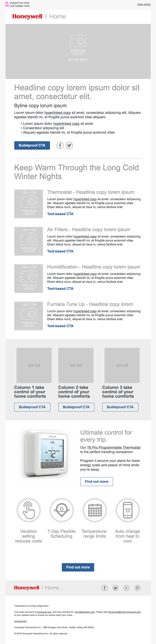Click the Auto change phone alarm icon
This screenshot has height=644, width=156.
click(127, 510)
